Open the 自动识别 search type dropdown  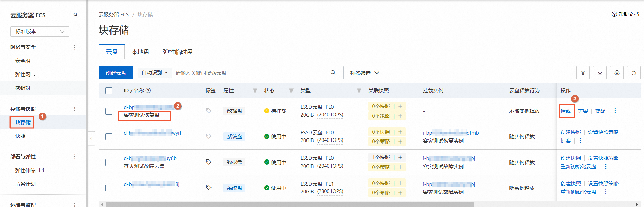(x=155, y=73)
